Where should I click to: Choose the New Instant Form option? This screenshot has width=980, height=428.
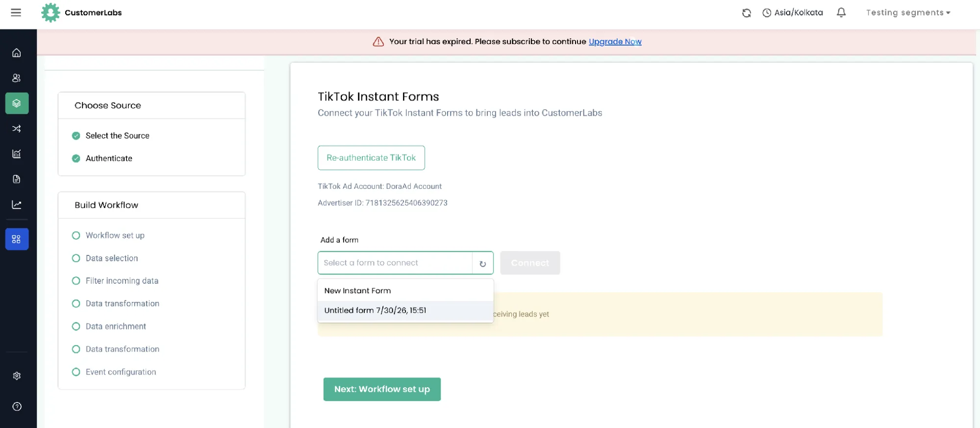pyautogui.click(x=405, y=291)
